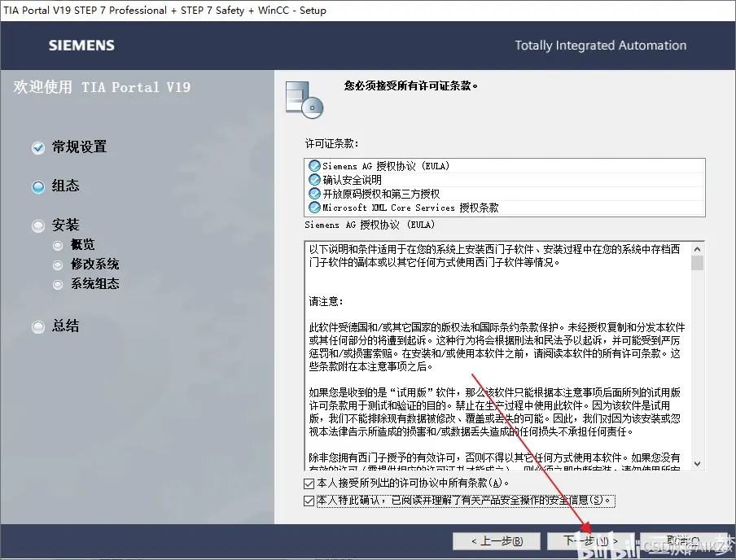Click the scroll down arrow of license text
The height and width of the screenshot is (560, 736).
697,464
